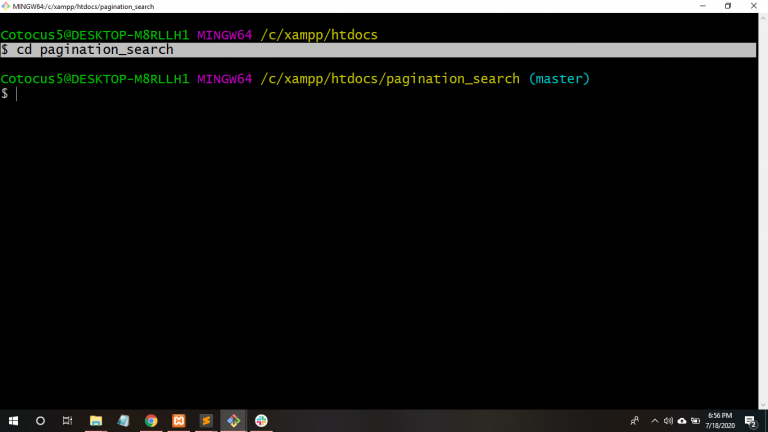
Task: Select the Git Bash taskbar icon
Action: click(x=234, y=421)
